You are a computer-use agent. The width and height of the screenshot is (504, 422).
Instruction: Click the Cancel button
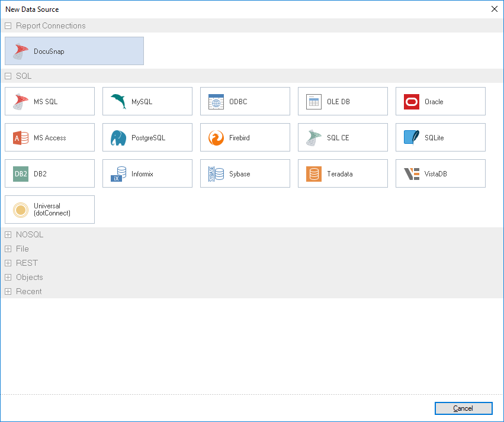[x=464, y=408]
